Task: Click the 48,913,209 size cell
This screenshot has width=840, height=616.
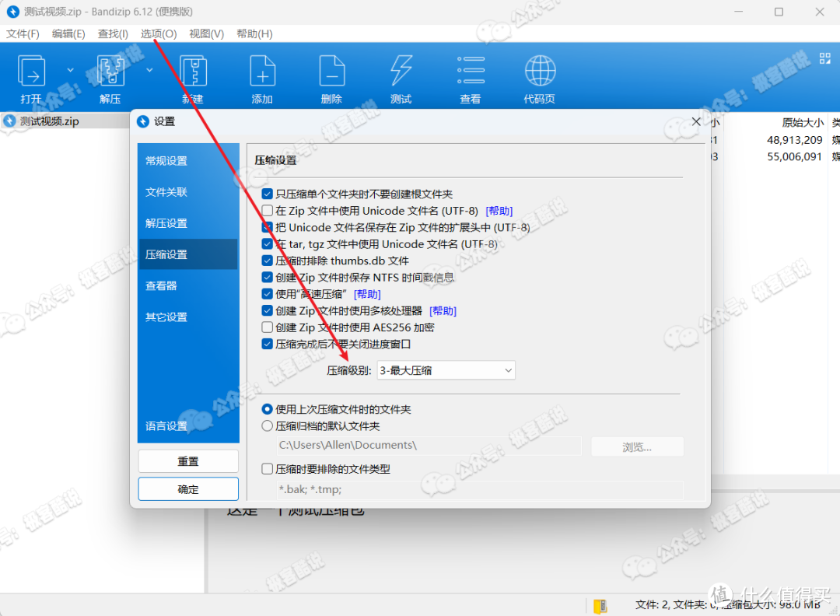Action: [794, 140]
